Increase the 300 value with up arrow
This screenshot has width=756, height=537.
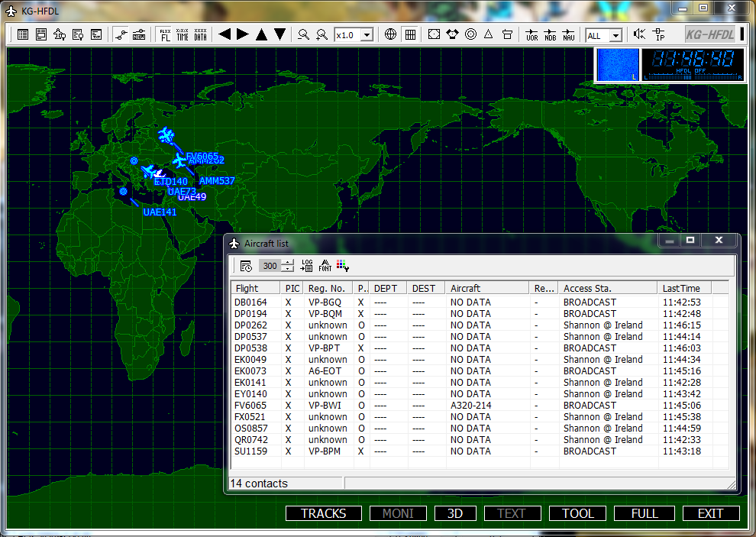[x=287, y=263]
